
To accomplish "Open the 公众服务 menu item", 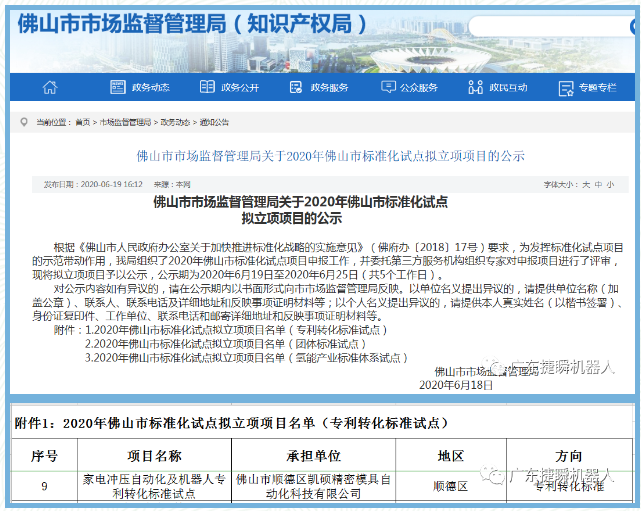I will pos(419,87).
